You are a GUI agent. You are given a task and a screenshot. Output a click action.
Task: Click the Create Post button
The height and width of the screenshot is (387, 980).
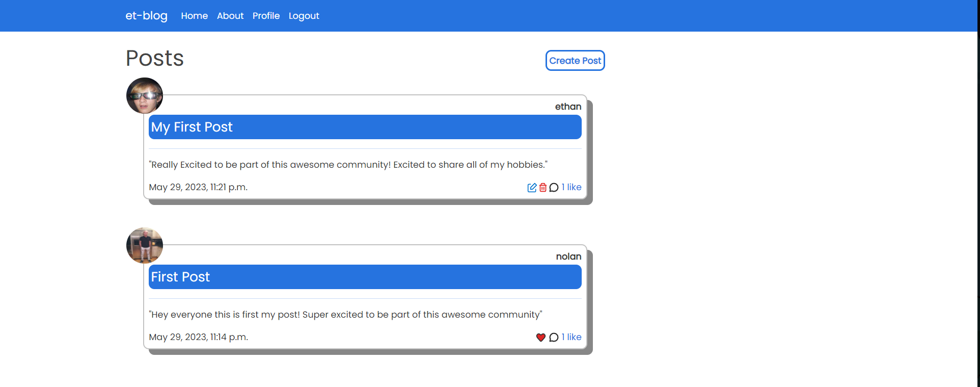click(575, 61)
